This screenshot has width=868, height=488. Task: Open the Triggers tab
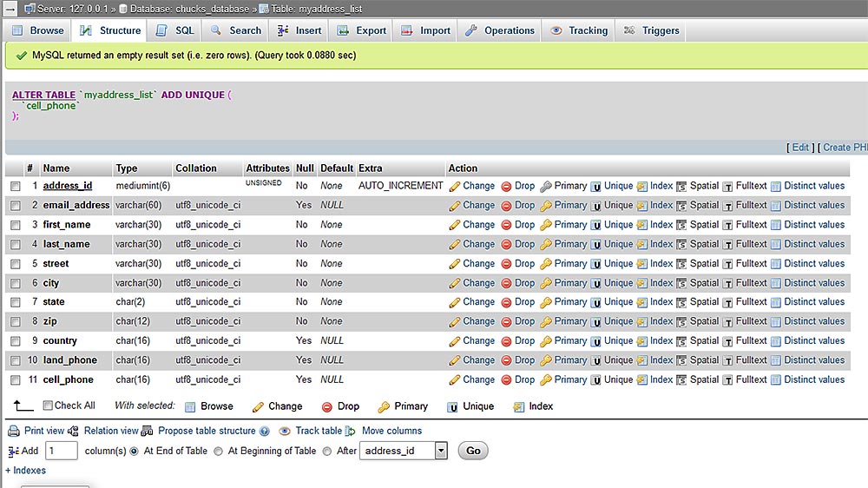coord(652,30)
